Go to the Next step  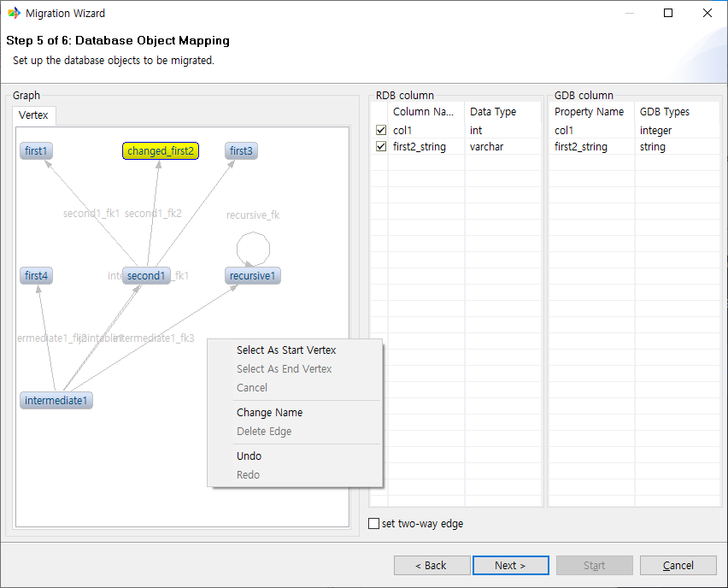pos(510,566)
